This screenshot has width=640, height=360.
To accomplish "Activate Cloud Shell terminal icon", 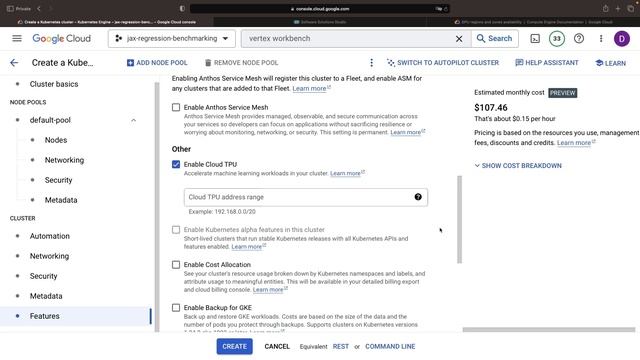I will coord(535,38).
